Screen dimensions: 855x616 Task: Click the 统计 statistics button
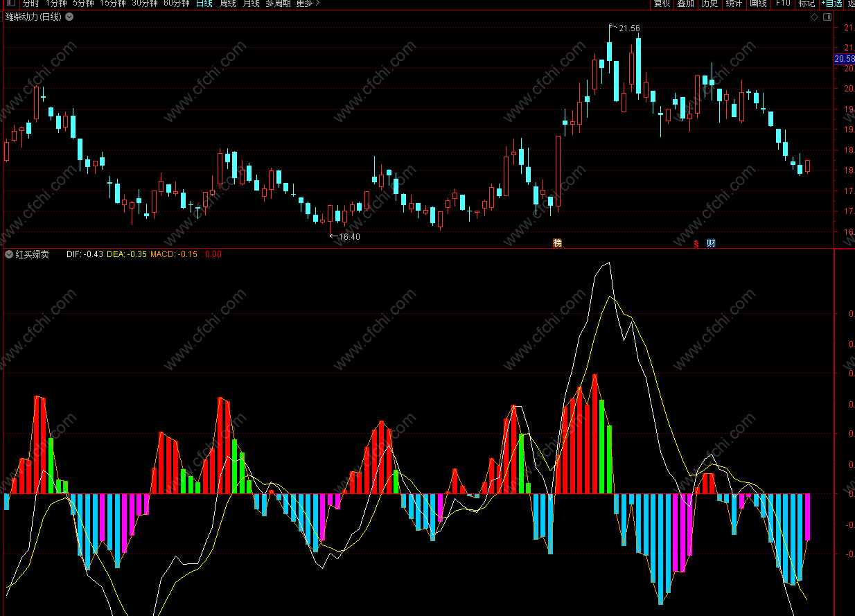(734, 3)
